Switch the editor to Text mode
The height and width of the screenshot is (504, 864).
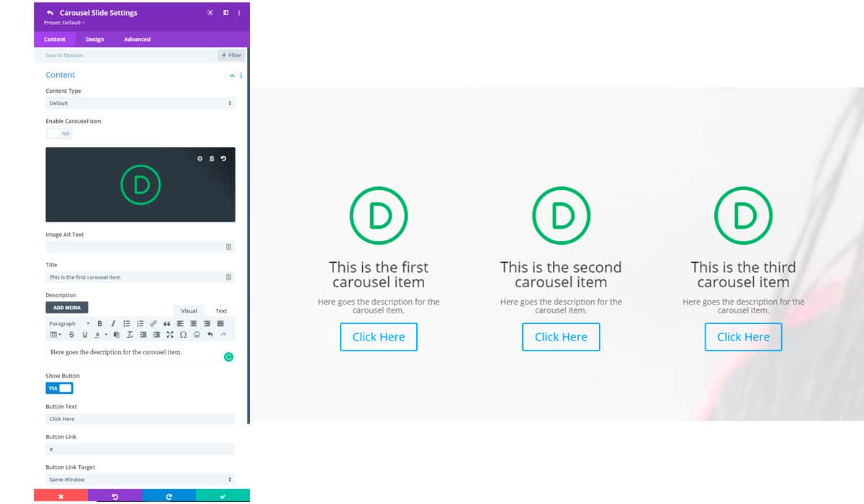[221, 310]
